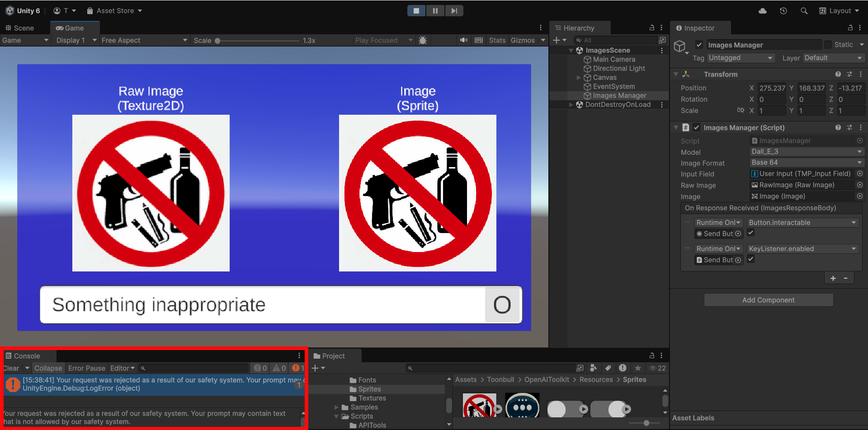
Task: Collapse the Transform component
Action: pyautogui.click(x=676, y=74)
